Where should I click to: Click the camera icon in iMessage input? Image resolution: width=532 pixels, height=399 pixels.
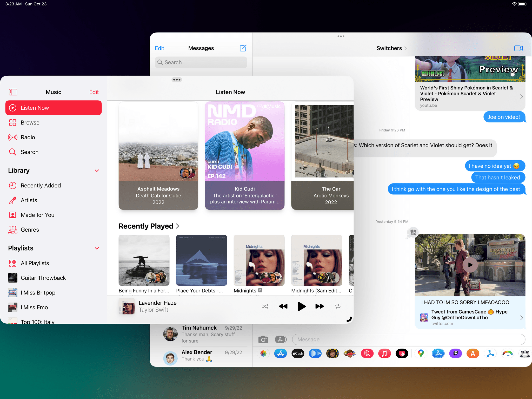pyautogui.click(x=262, y=339)
